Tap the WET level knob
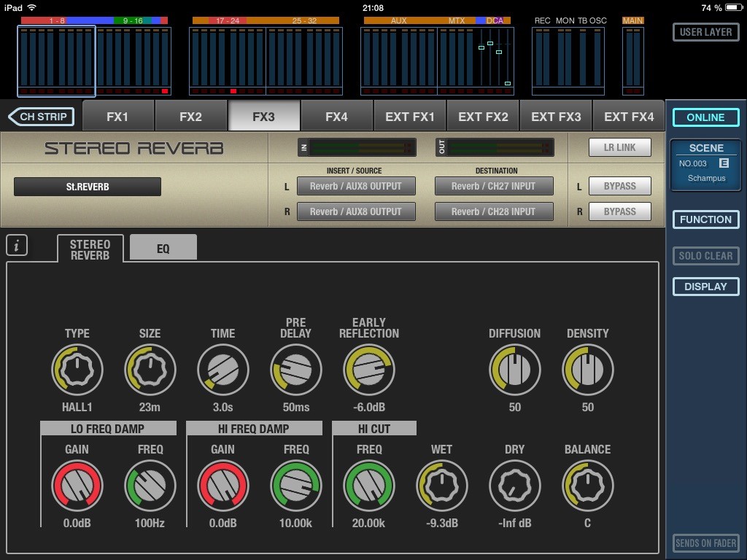747x560 pixels. pyautogui.click(x=441, y=486)
